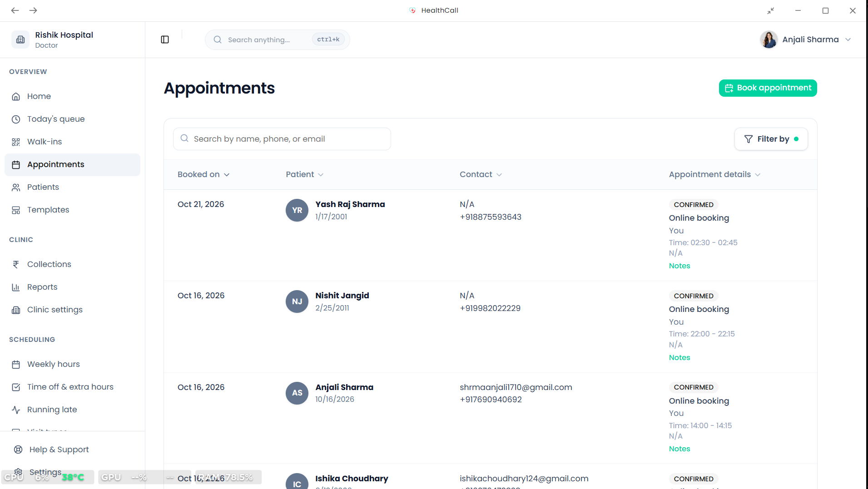Sort by the Contact column
The height and width of the screenshot is (489, 868).
point(481,174)
